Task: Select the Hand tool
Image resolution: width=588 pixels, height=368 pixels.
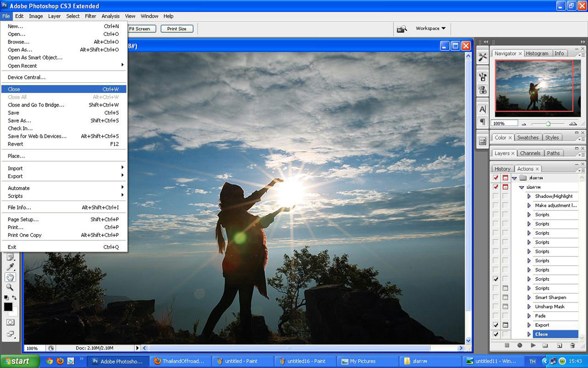Action: (10, 277)
